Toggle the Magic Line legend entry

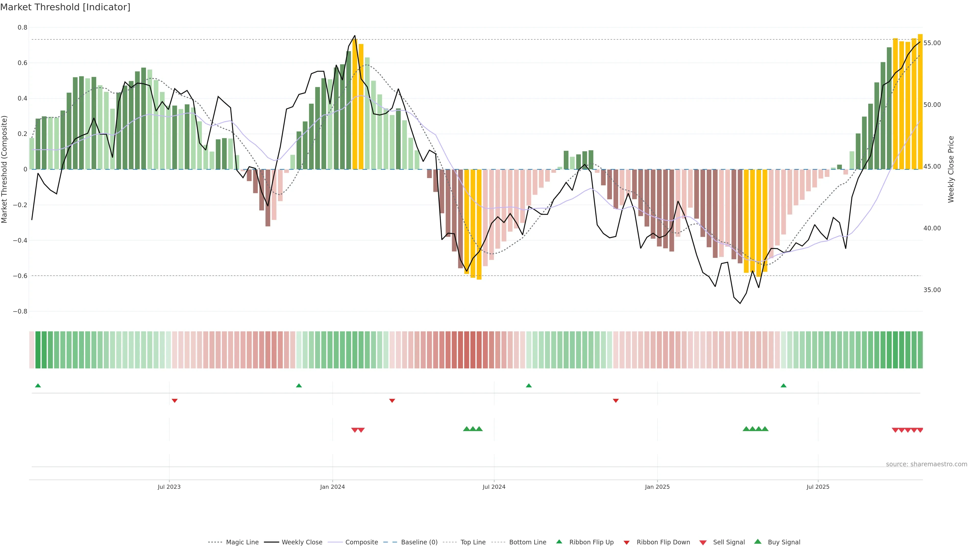[x=242, y=542]
